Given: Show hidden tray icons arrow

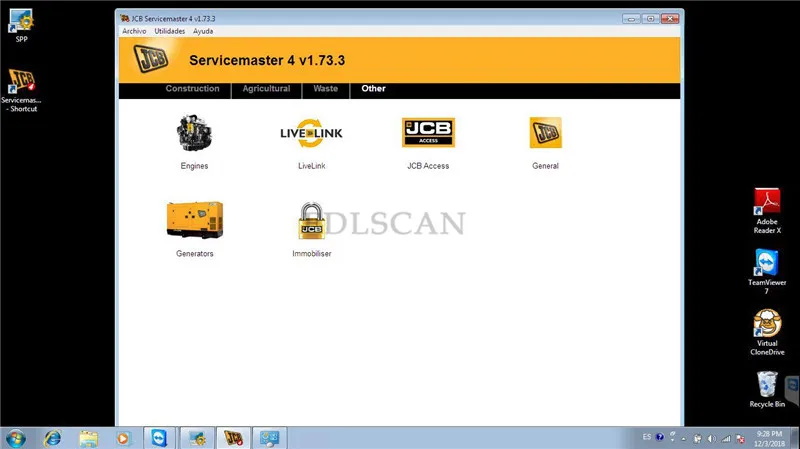Looking at the screenshot, I should pos(684,439).
